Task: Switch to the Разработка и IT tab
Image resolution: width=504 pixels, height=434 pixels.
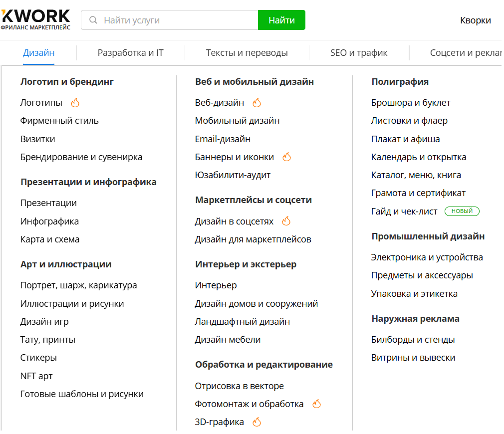Action: 130,51
